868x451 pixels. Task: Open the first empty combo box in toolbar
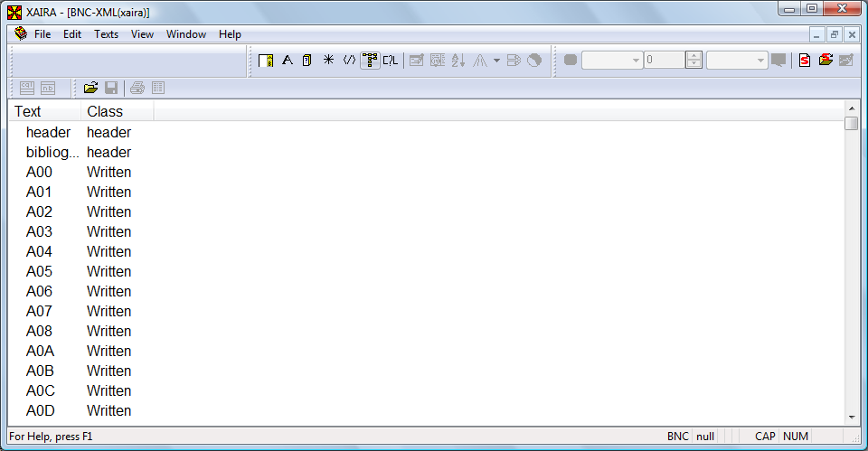click(x=612, y=60)
